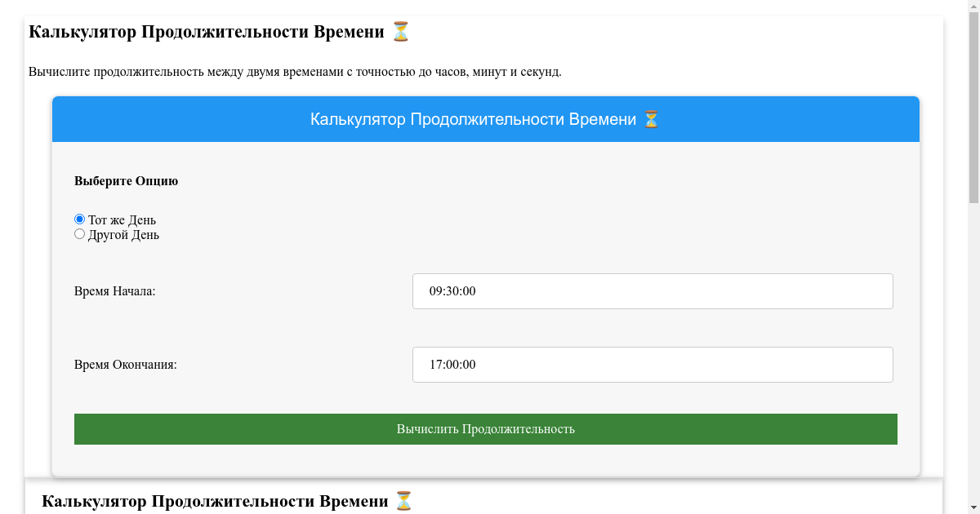980x514 pixels.
Task: Select the "Тот же День" radio button
Action: pyautogui.click(x=79, y=219)
